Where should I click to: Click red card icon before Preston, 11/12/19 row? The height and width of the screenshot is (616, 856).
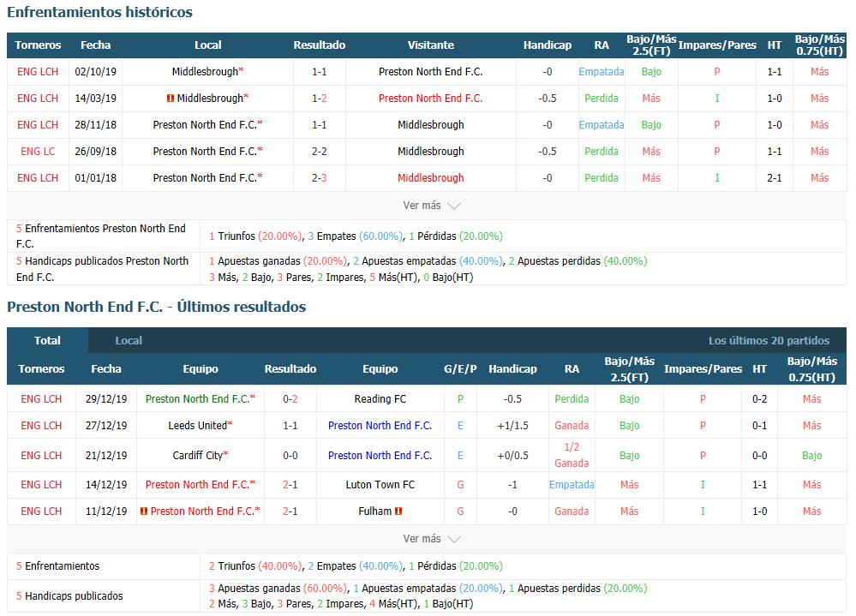pyautogui.click(x=144, y=511)
